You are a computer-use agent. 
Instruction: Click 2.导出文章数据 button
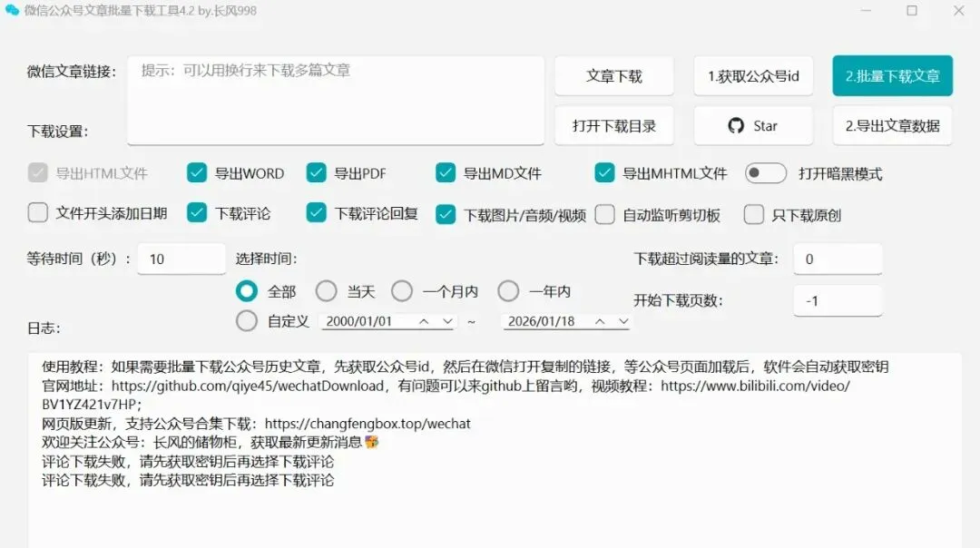[x=893, y=126]
